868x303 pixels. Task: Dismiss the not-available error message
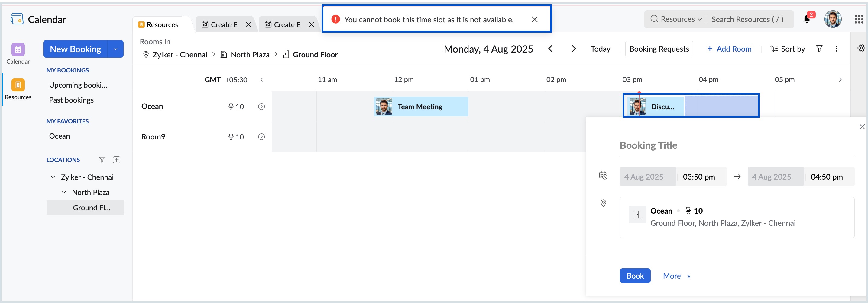click(x=534, y=20)
